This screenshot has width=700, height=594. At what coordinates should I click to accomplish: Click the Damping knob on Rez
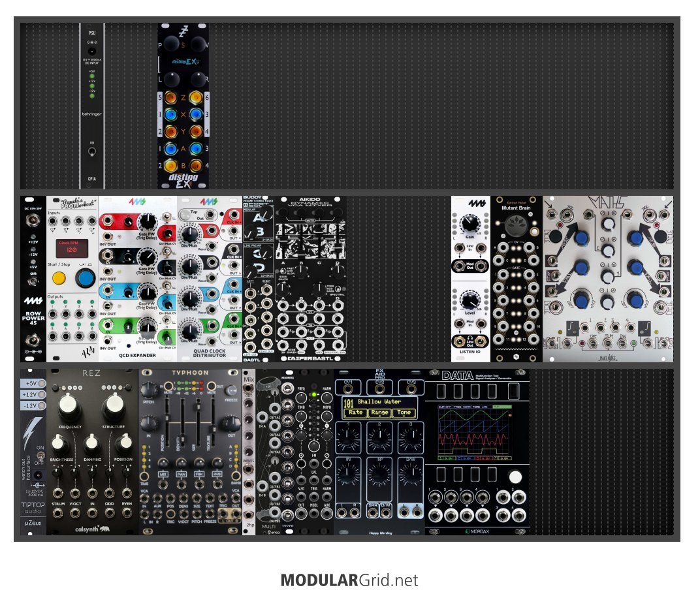[91, 444]
